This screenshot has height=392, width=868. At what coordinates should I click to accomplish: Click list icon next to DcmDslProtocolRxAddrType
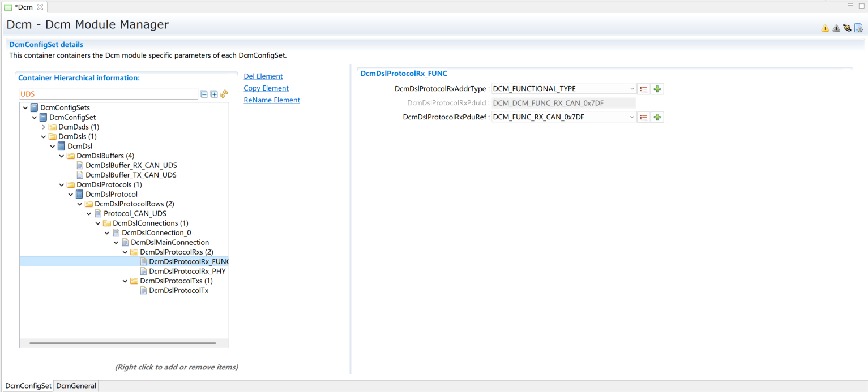pos(643,89)
